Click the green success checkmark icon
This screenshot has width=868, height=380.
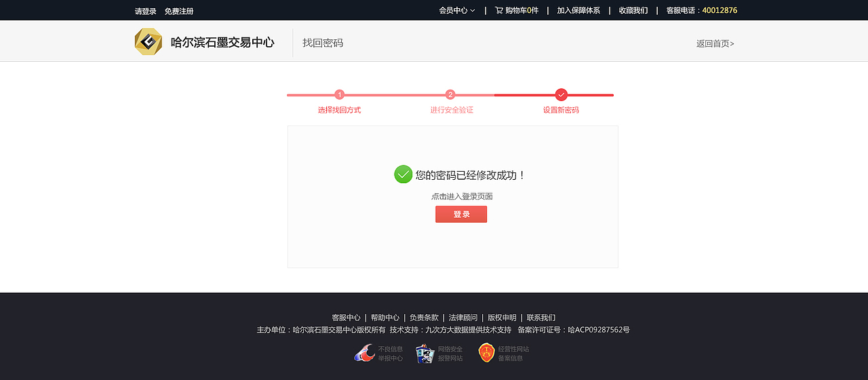click(x=403, y=174)
